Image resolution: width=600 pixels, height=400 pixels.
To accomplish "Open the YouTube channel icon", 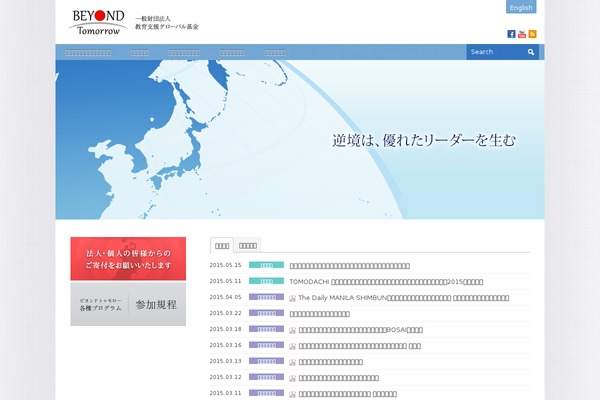I will [x=522, y=34].
